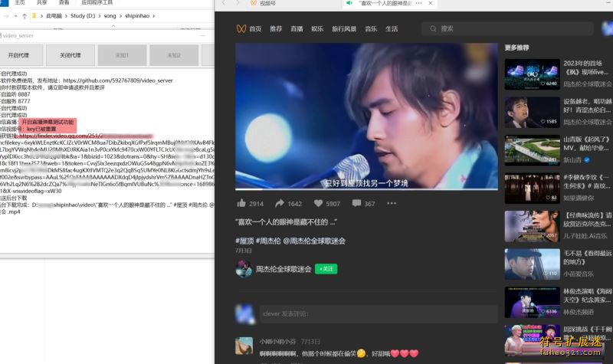Open the 推荐 navigation tab
Image resolution: width=613 pixels, height=364 pixels.
(276, 28)
